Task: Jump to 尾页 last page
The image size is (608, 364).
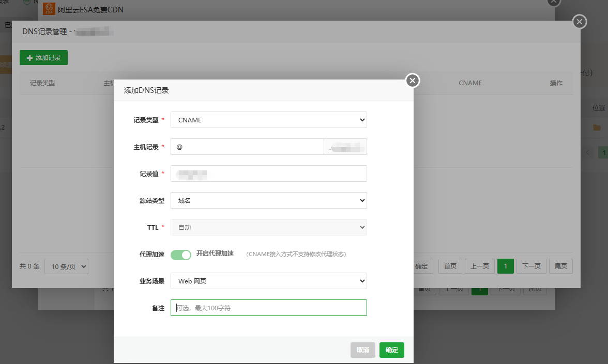Action: pyautogui.click(x=560, y=266)
